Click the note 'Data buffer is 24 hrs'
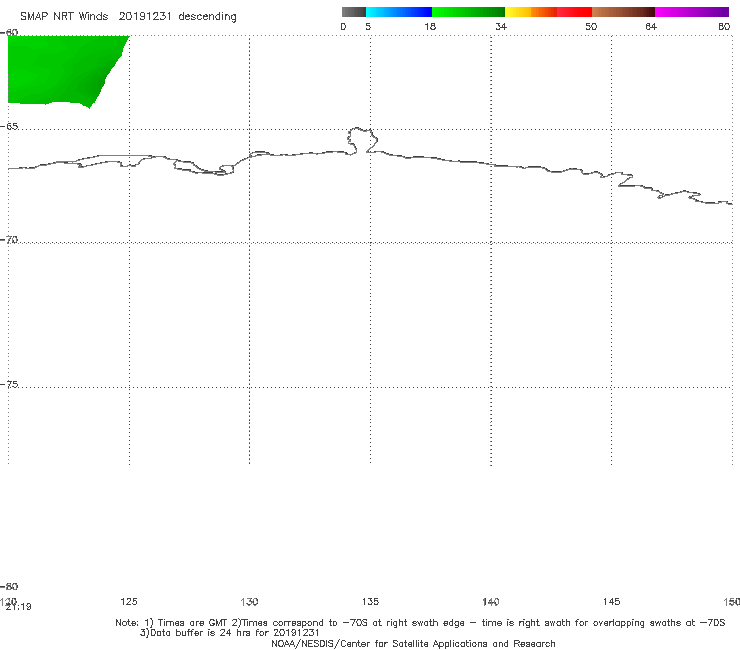 pyautogui.click(x=197, y=633)
